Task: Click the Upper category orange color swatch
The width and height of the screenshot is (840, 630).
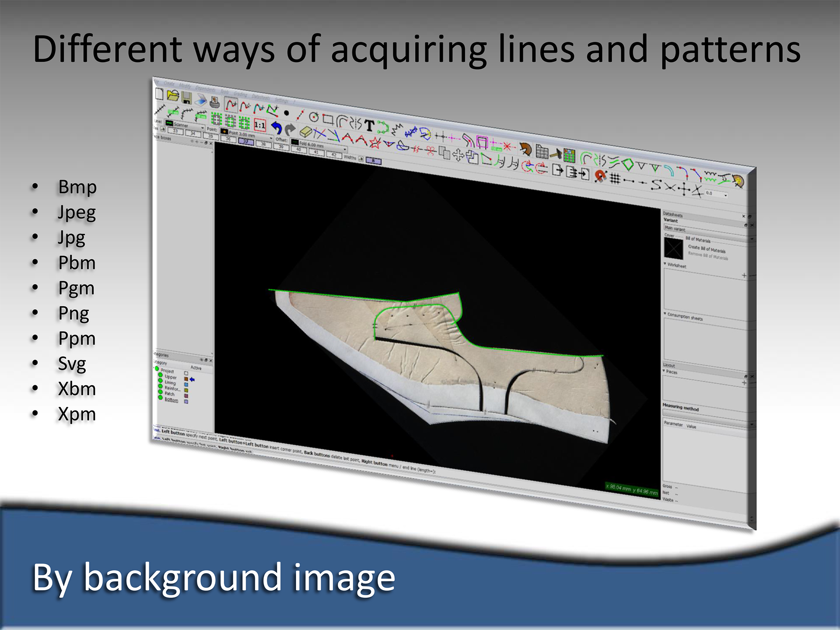Action: [186, 379]
